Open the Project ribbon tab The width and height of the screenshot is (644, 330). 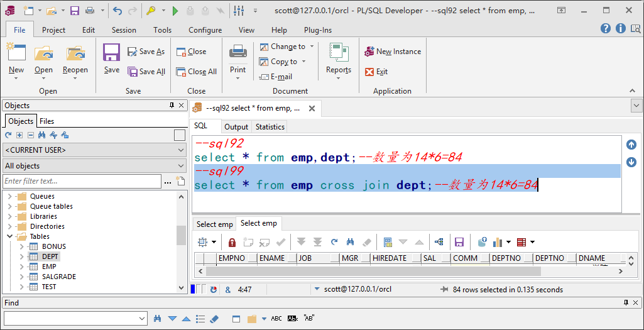point(54,30)
